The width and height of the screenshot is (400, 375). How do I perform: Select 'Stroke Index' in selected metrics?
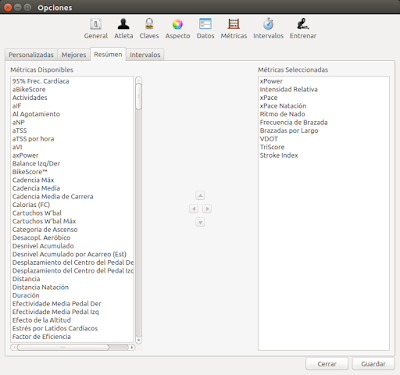324,155
